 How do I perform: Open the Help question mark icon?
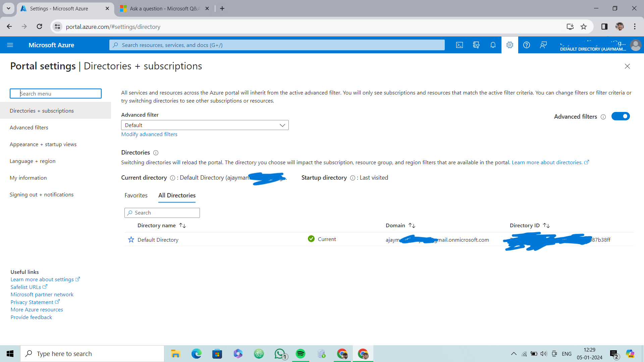click(527, 45)
